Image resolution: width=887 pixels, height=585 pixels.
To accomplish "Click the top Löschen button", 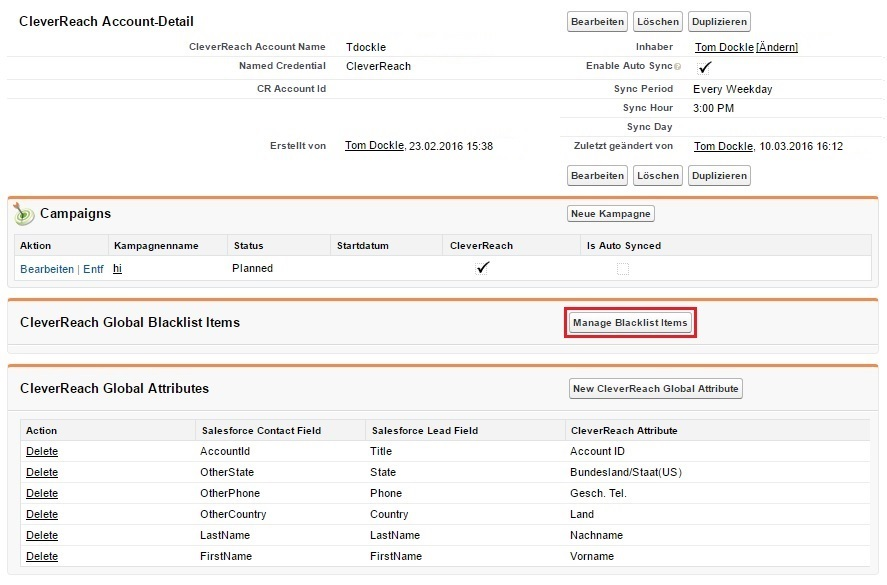I will click(658, 21).
